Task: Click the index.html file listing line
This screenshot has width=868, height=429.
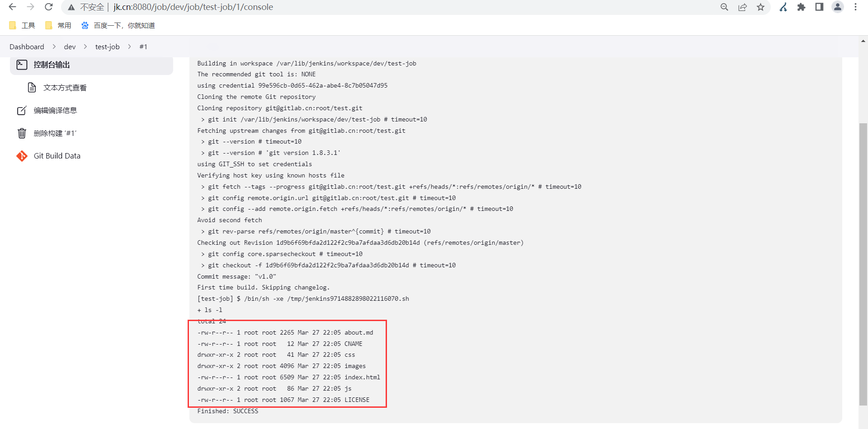Action: 288,377
